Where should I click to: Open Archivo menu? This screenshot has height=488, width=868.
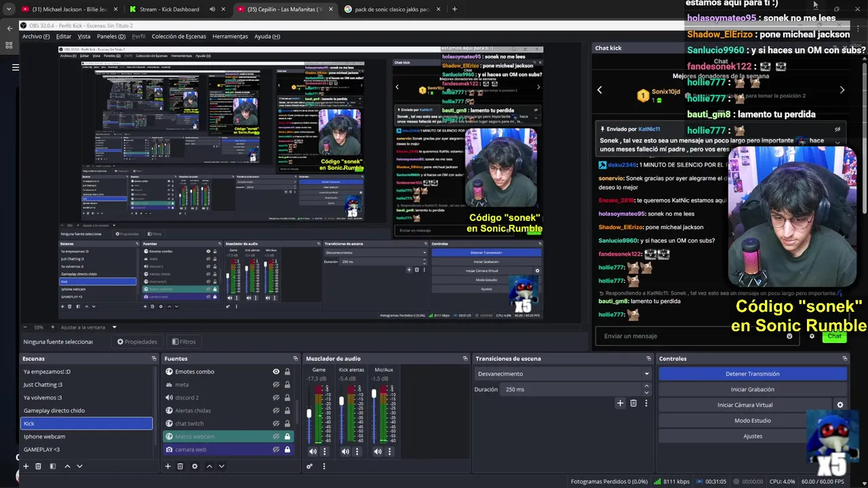tap(35, 36)
